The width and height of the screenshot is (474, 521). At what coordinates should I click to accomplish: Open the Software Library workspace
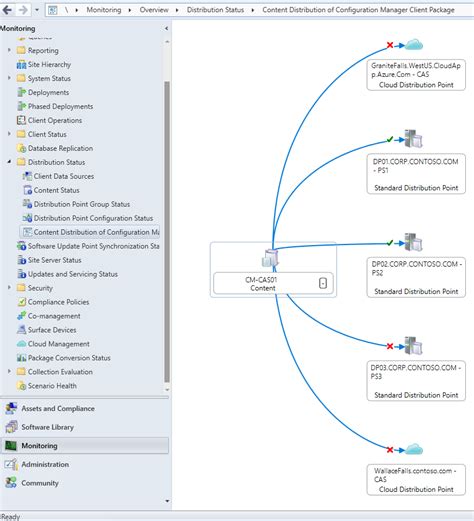(x=47, y=427)
